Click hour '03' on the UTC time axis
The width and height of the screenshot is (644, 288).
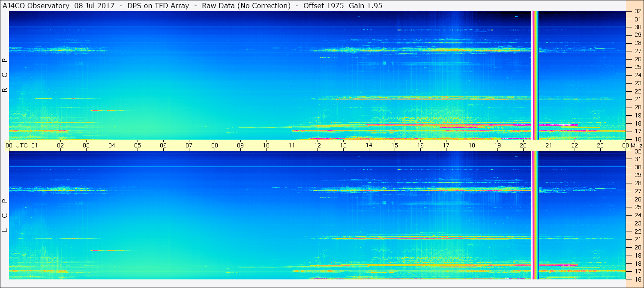click(x=86, y=145)
